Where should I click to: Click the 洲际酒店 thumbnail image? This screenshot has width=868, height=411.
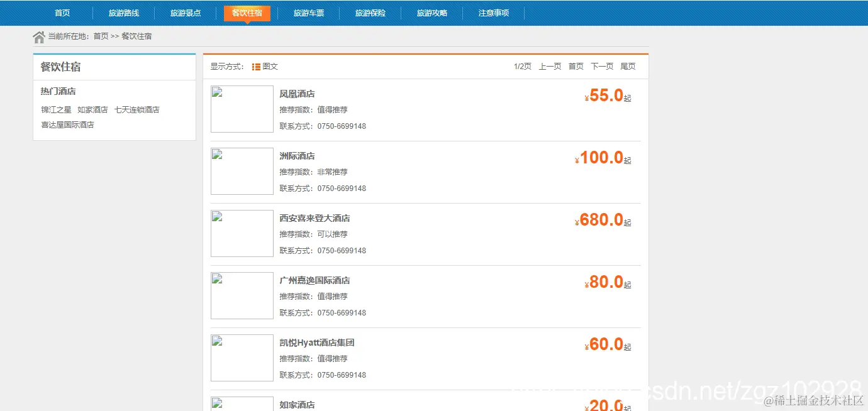242,172
